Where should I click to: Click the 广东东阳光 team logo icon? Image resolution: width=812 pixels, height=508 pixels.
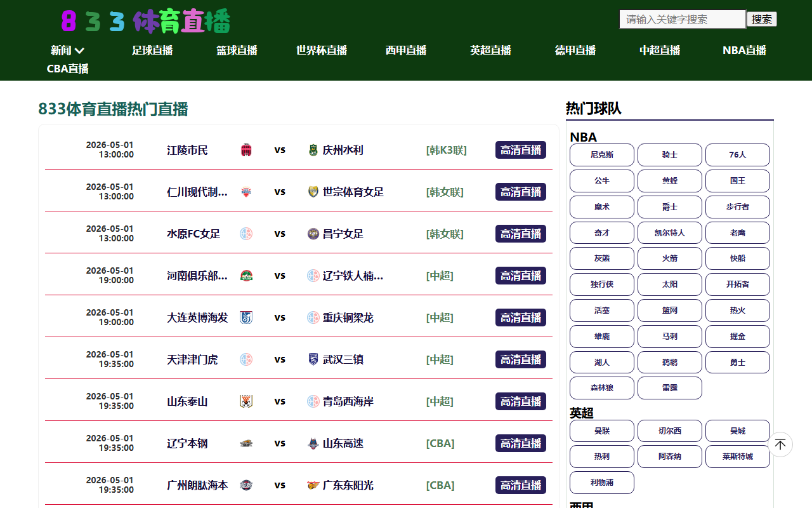313,485
